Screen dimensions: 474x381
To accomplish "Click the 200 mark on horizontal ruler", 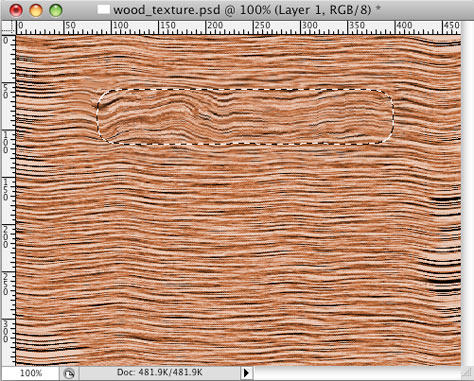I will (215, 25).
